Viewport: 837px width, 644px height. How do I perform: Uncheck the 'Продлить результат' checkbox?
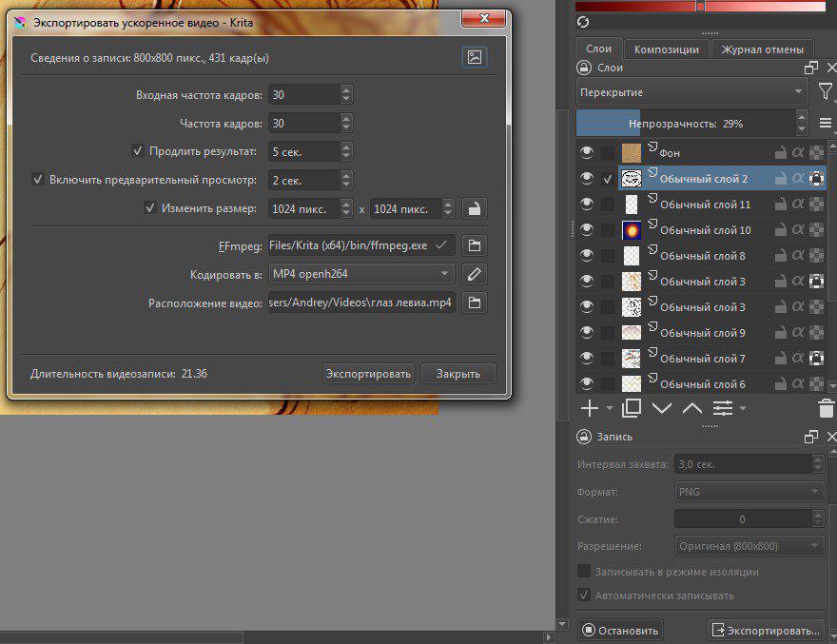click(138, 151)
